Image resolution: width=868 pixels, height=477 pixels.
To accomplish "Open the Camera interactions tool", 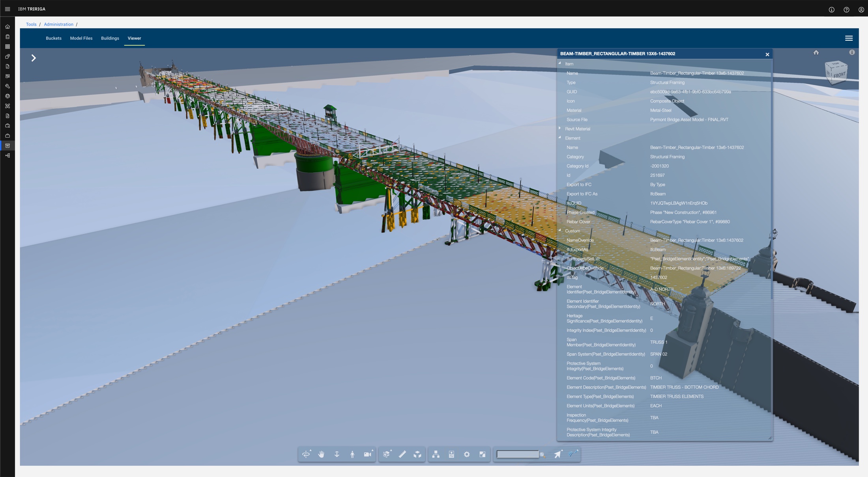I will 368,454.
